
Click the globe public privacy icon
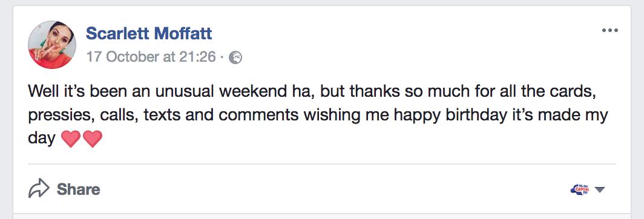(x=235, y=58)
